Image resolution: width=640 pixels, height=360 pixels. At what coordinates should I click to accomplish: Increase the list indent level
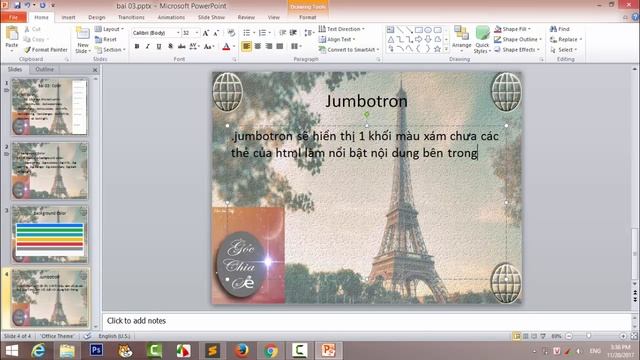tap(293, 33)
